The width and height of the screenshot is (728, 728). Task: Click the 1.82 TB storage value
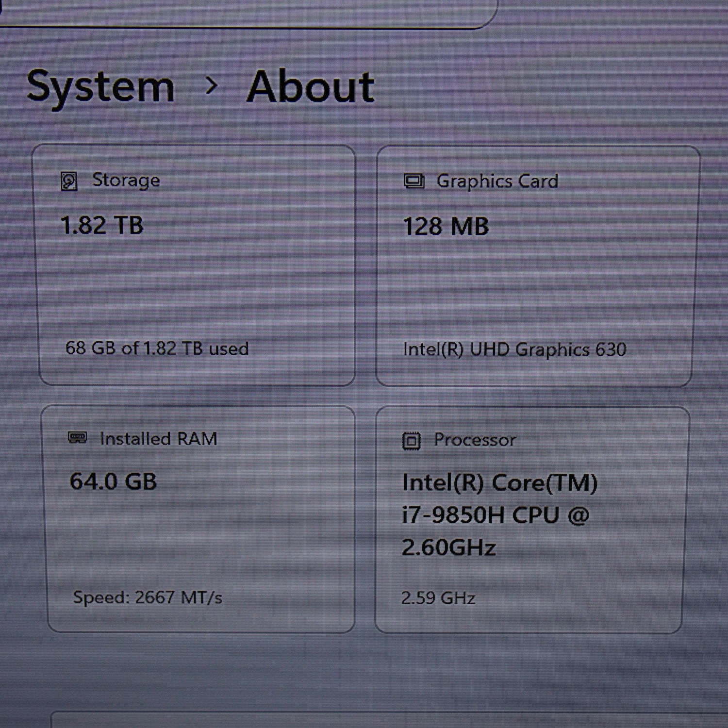pos(102,226)
